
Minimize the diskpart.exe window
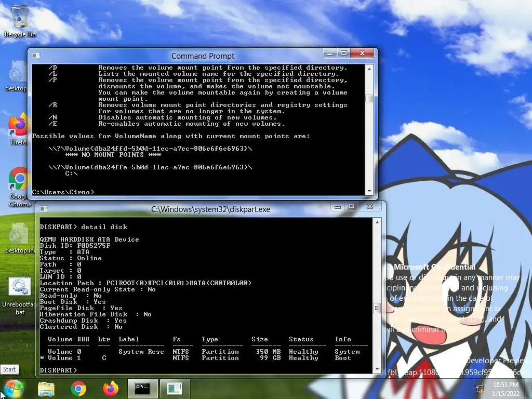tap(338, 207)
